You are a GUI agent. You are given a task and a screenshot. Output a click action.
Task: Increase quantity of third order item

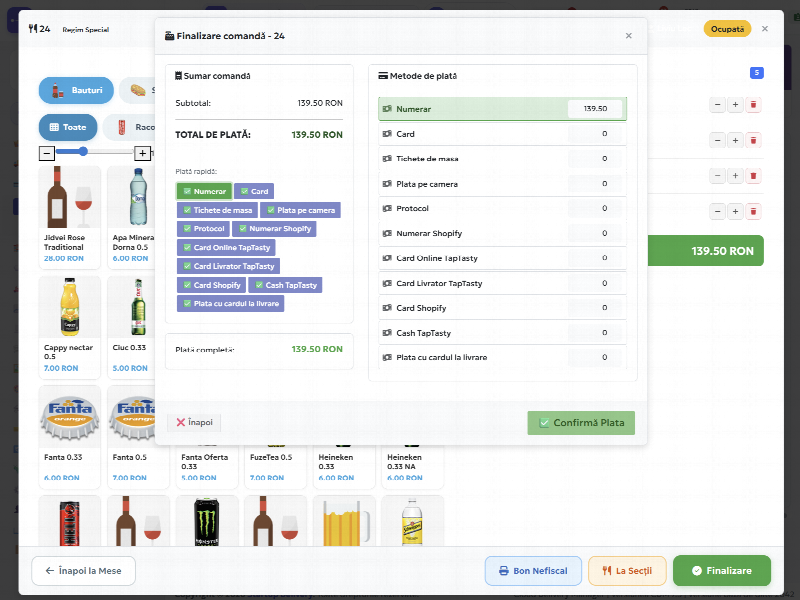point(735,176)
